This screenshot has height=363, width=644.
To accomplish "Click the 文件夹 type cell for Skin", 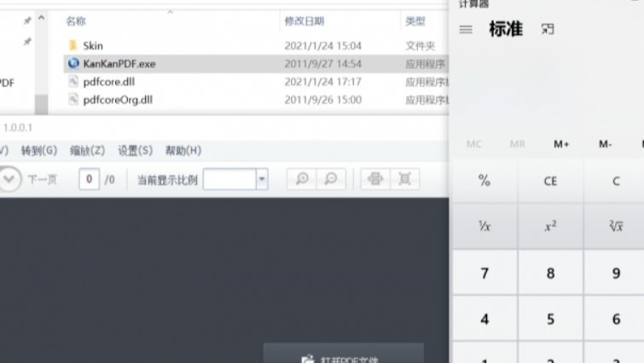I will [x=421, y=45].
